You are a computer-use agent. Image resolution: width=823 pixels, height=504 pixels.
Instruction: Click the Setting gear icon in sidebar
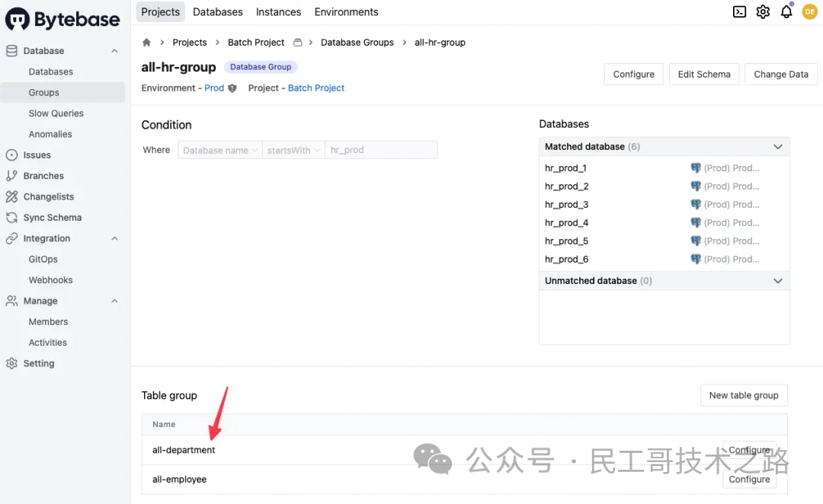coord(11,363)
